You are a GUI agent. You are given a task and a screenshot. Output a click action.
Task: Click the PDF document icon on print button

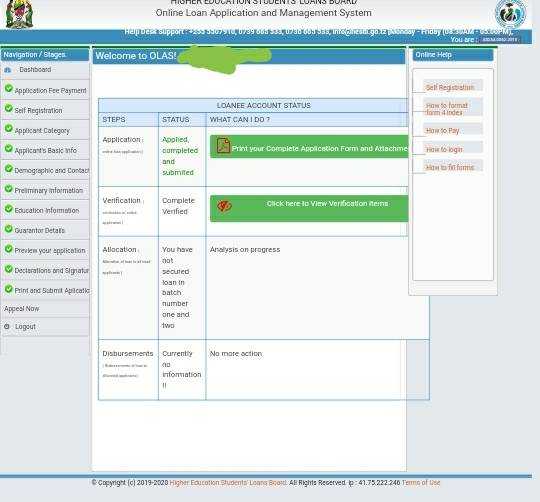pos(223,146)
